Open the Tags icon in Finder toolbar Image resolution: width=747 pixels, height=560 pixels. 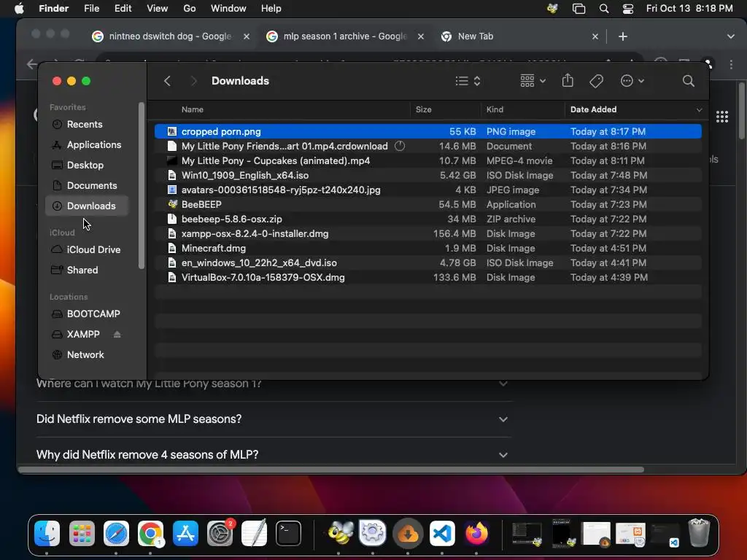pyautogui.click(x=596, y=81)
